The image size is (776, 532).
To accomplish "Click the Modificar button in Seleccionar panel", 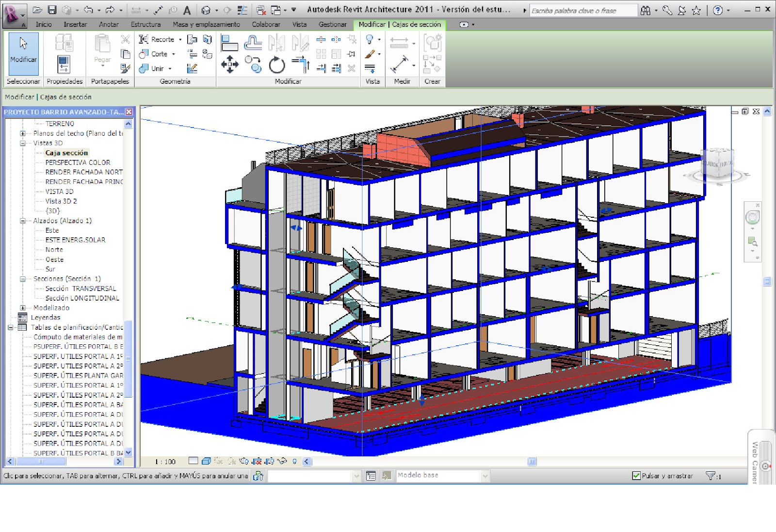I will pyautogui.click(x=22, y=54).
